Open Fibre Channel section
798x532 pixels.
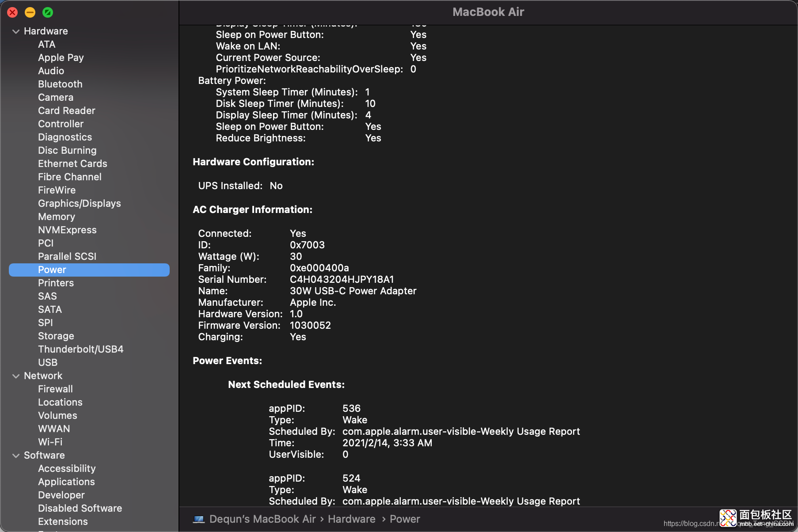[70, 177]
